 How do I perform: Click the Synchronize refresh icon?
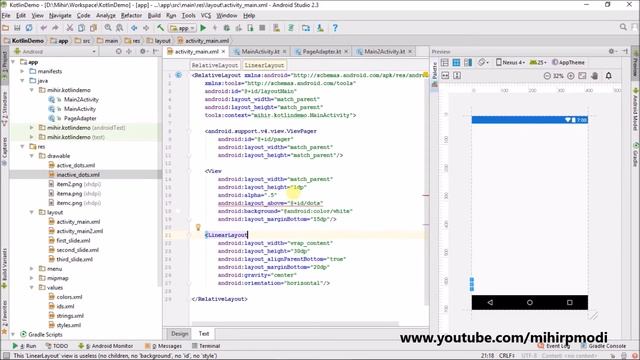point(29,28)
